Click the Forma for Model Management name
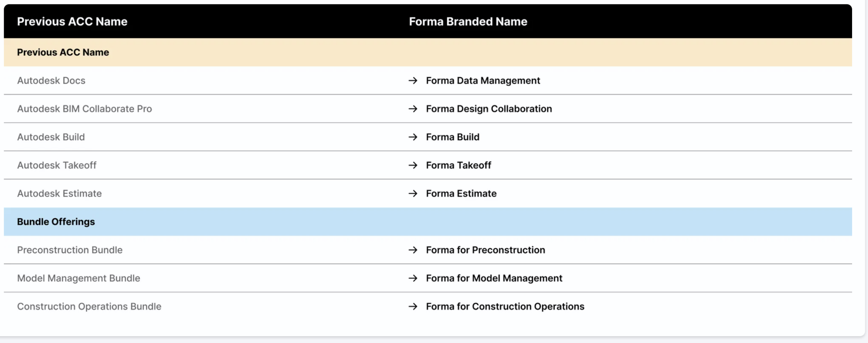 [x=494, y=278]
